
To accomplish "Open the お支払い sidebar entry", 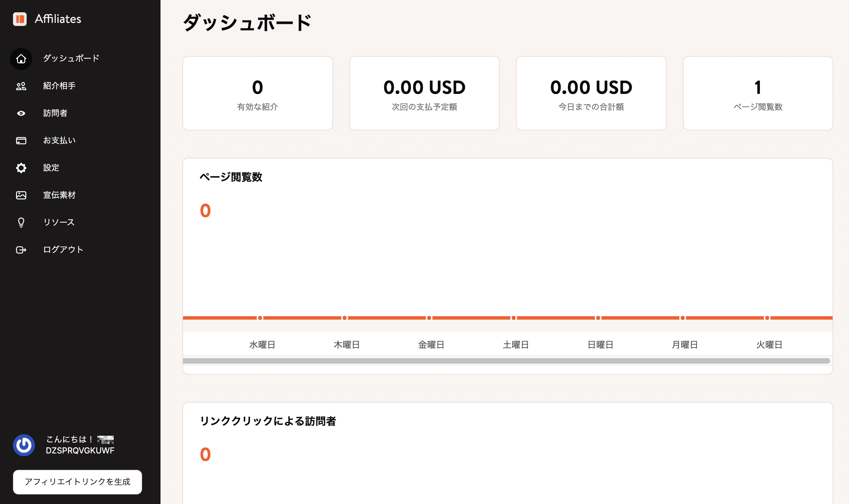I will click(x=59, y=140).
